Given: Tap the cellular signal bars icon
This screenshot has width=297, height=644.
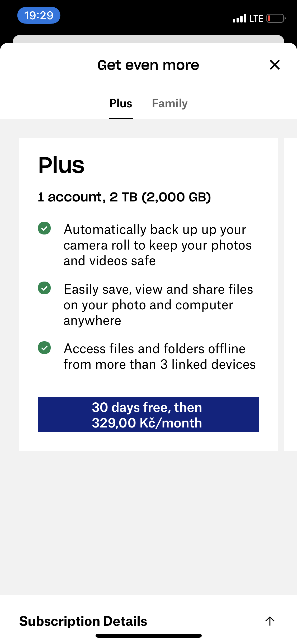Looking at the screenshot, I should point(239,19).
